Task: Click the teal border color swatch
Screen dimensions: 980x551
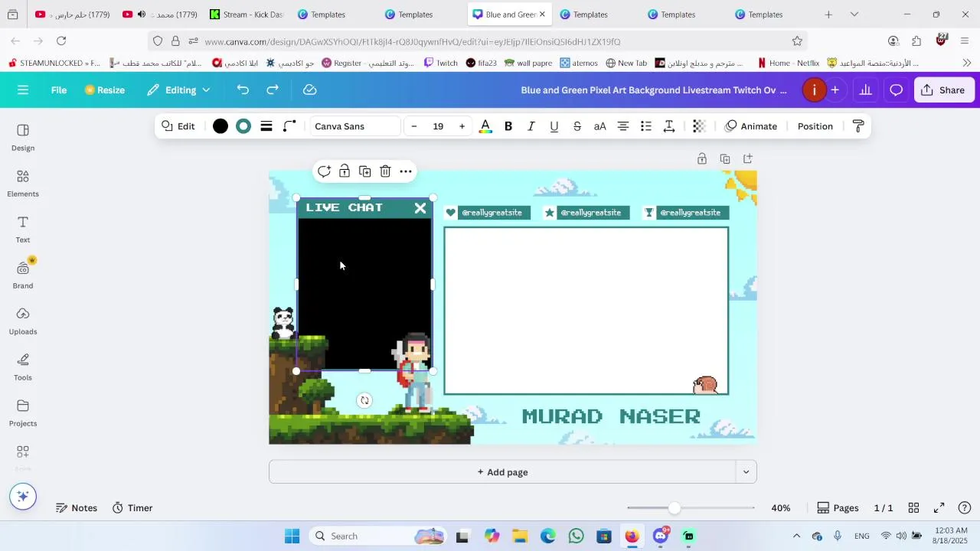Action: tap(243, 126)
